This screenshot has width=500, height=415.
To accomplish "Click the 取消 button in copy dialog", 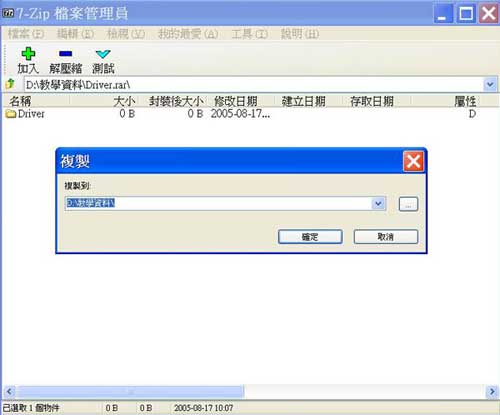I will (386, 237).
